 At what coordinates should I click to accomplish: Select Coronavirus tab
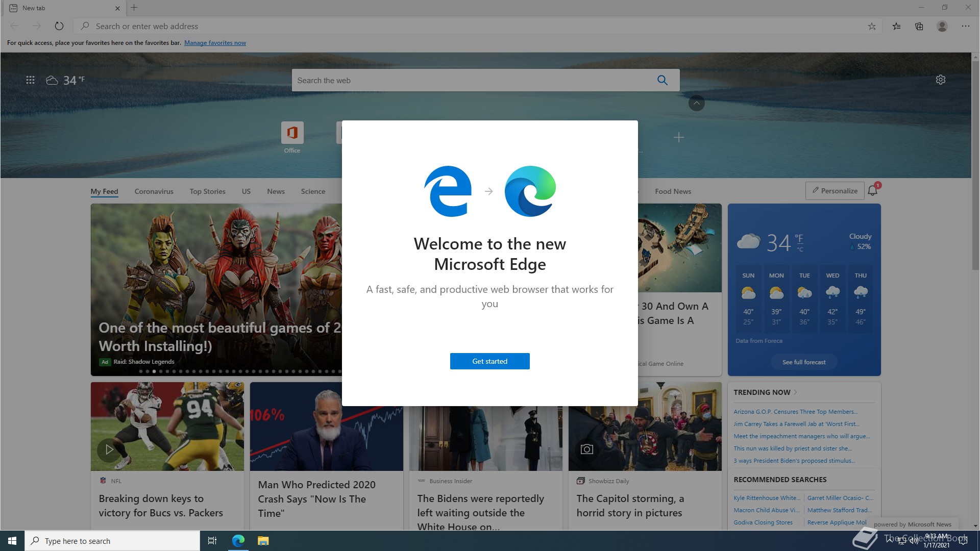[154, 191]
